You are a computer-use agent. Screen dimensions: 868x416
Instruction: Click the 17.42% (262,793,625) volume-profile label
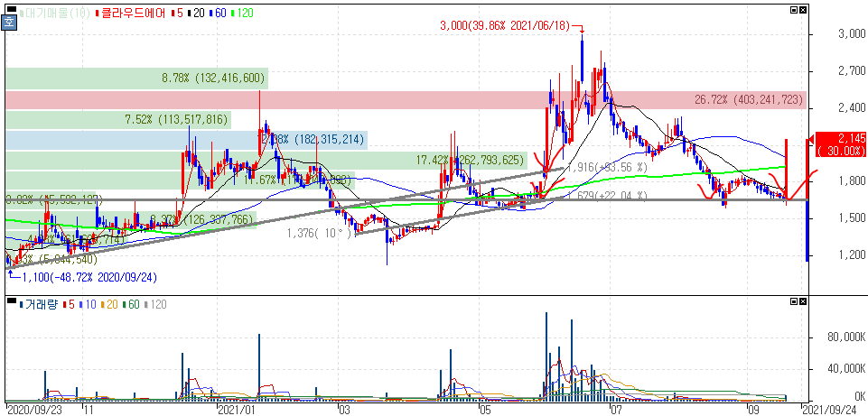[x=470, y=161]
